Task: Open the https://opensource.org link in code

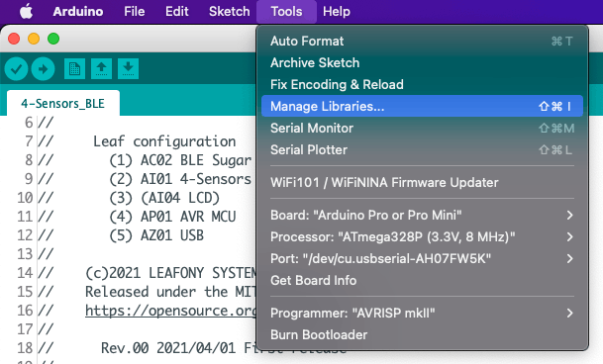Action: click(170, 311)
